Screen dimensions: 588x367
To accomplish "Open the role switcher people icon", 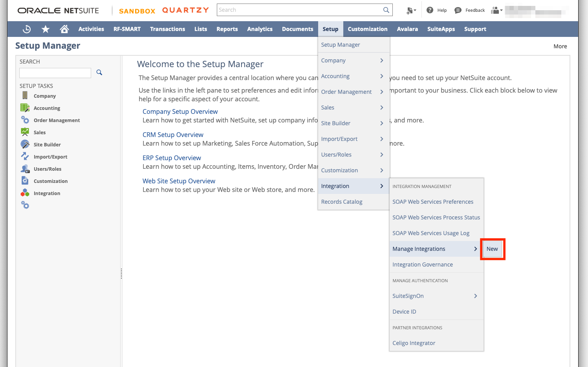I will tap(496, 10).
